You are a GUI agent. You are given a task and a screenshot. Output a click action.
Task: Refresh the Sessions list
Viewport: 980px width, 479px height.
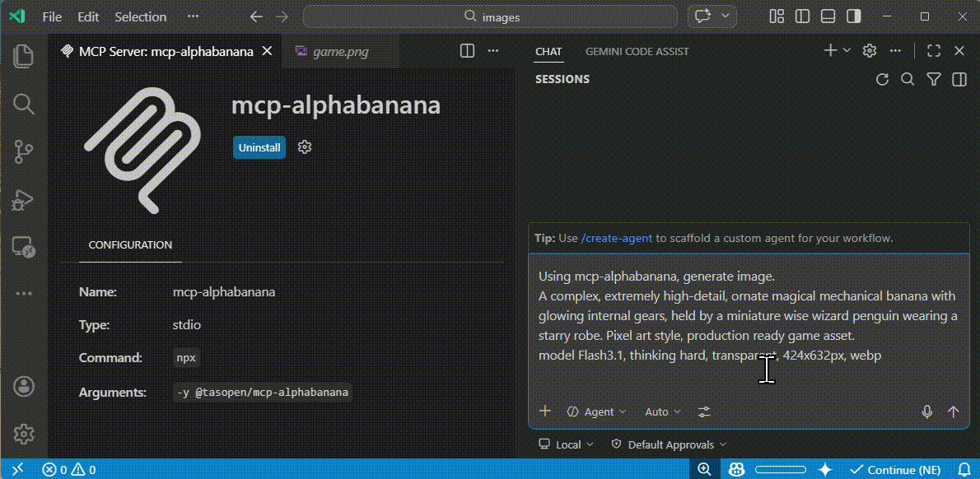click(x=882, y=79)
